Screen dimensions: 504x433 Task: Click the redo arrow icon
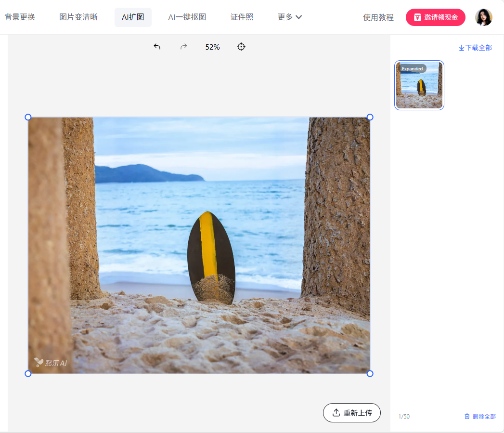coord(183,47)
